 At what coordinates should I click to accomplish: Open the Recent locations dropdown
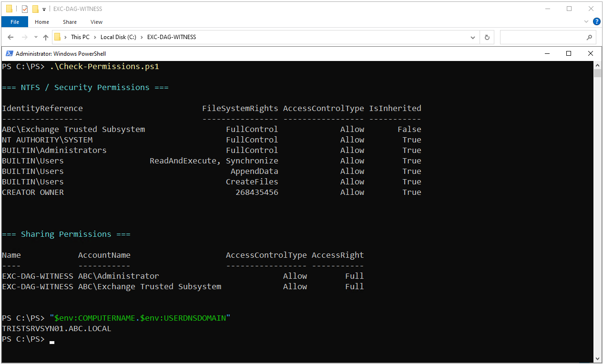36,37
